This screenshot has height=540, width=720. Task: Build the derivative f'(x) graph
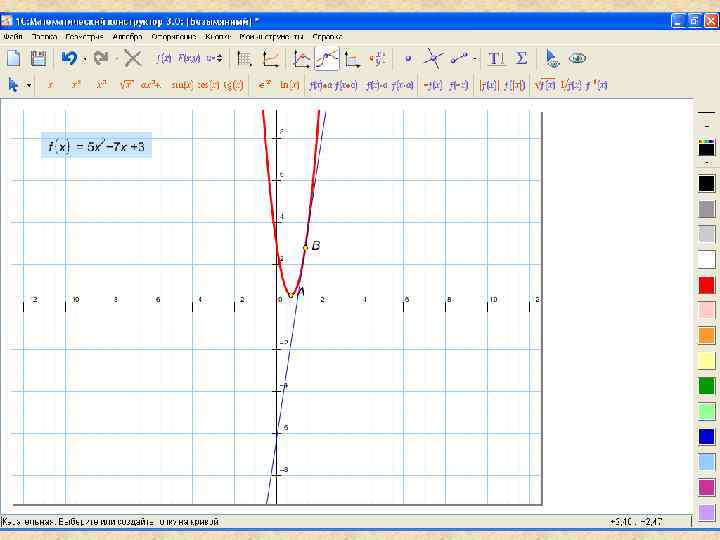point(596,85)
